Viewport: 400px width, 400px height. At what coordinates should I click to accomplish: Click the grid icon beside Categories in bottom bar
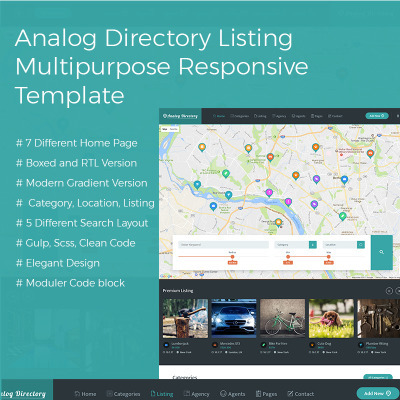pos(109,393)
